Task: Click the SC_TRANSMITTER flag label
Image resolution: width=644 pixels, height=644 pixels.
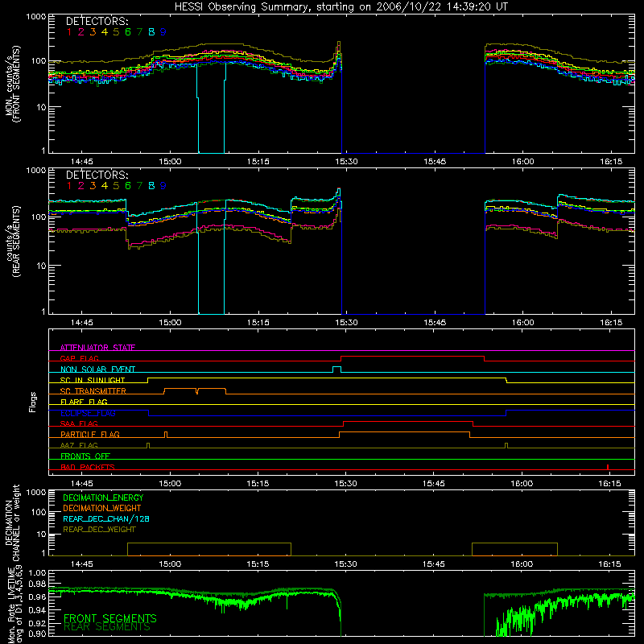Action: click(x=93, y=391)
